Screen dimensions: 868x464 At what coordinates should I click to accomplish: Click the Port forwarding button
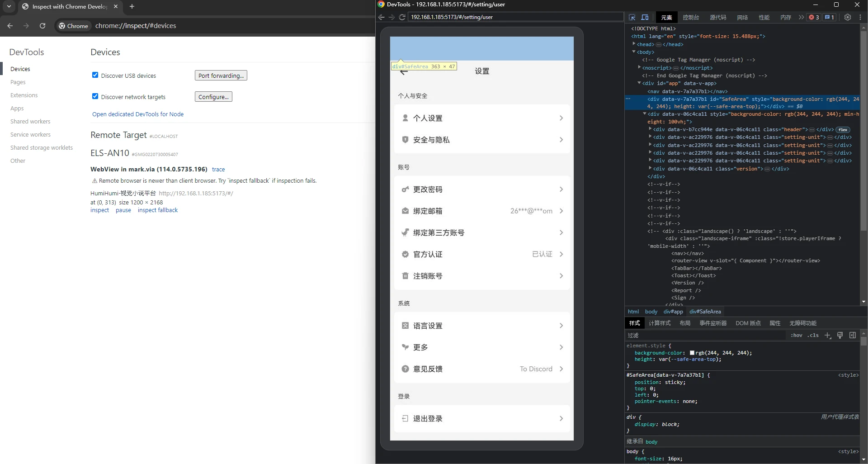(221, 76)
